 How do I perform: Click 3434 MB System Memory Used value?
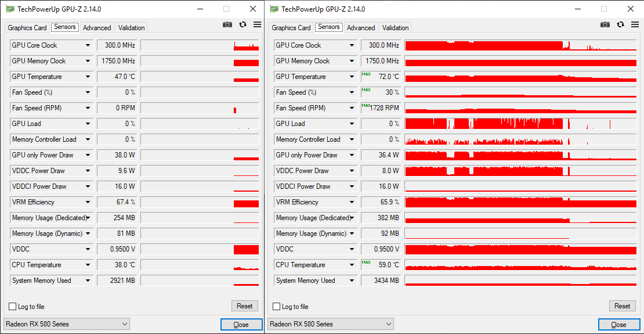[x=381, y=281]
